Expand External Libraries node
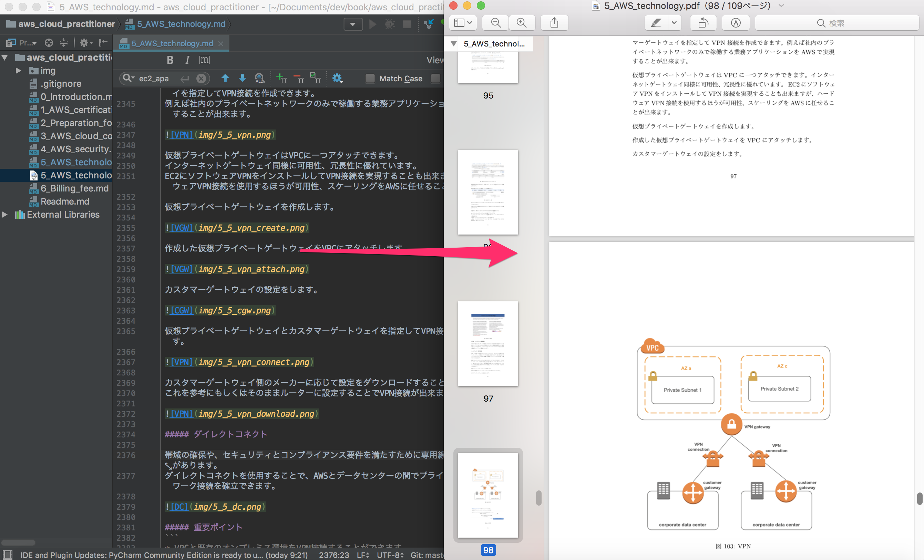 click(x=5, y=215)
